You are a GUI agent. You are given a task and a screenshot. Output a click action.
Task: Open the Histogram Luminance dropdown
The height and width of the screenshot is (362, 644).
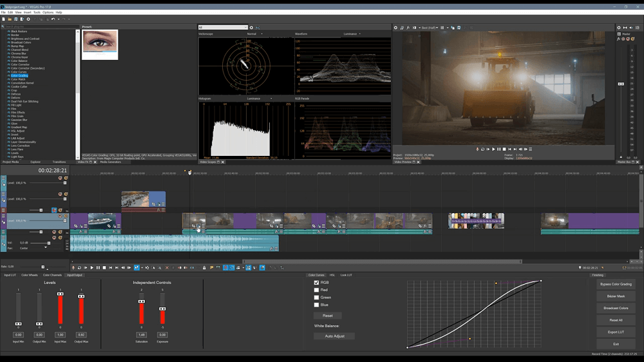[259, 99]
